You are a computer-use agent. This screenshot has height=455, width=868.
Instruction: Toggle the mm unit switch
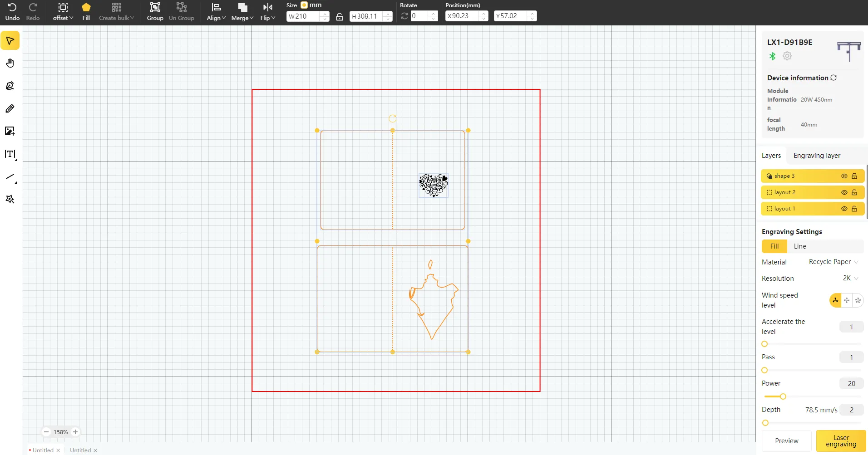click(304, 5)
